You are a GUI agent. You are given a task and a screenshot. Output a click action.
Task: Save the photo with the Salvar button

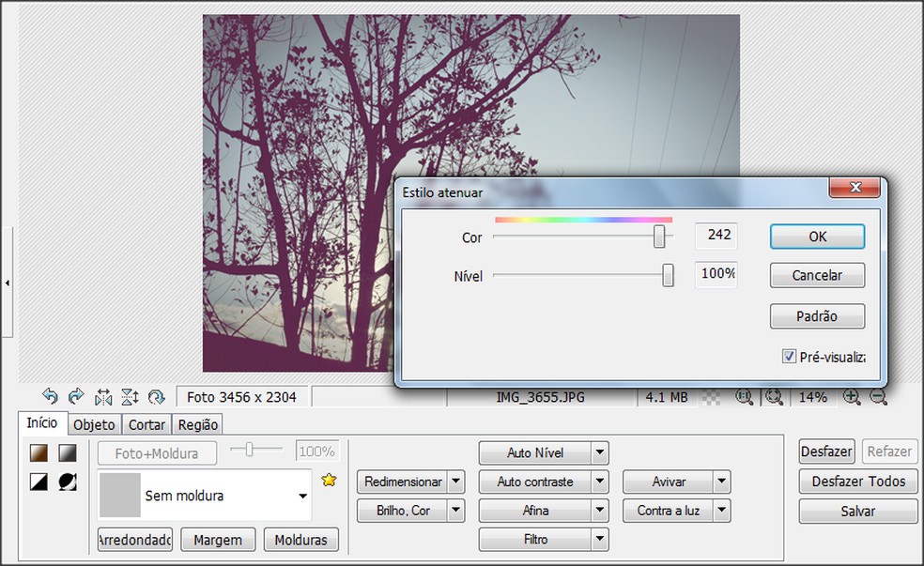(858, 511)
